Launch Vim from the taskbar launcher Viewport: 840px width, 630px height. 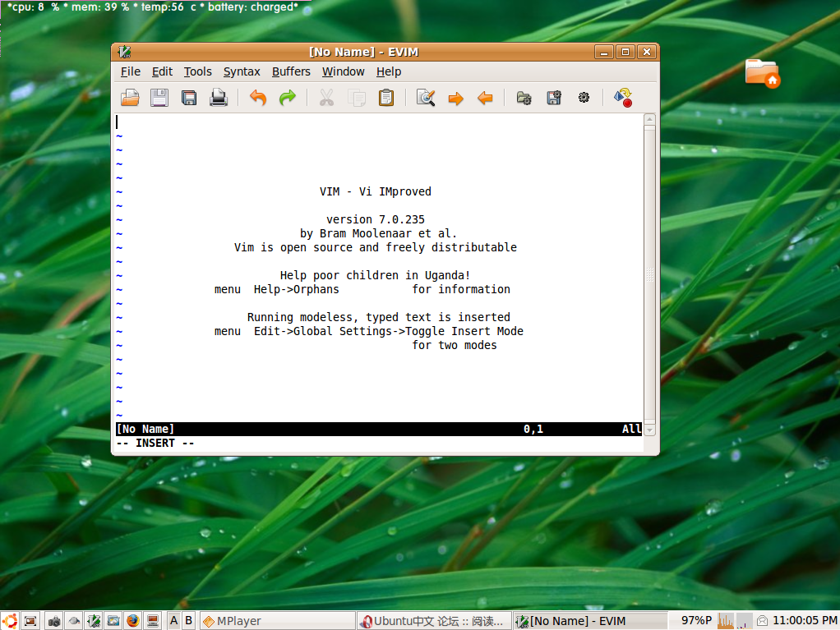click(x=94, y=621)
